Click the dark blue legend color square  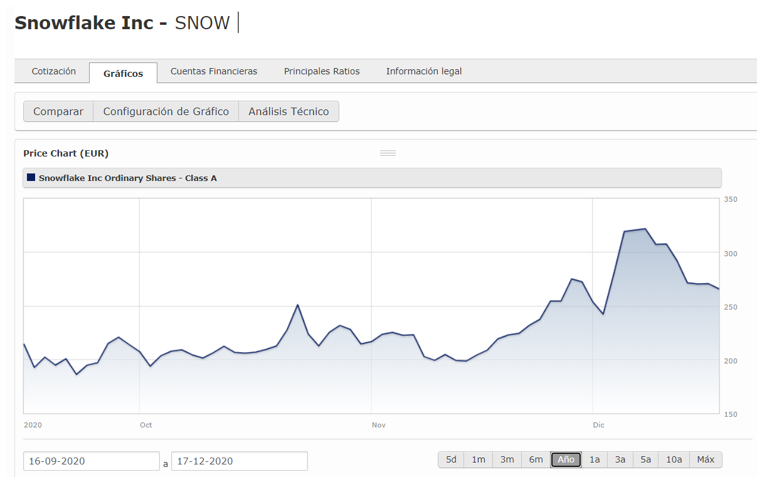[x=31, y=178]
